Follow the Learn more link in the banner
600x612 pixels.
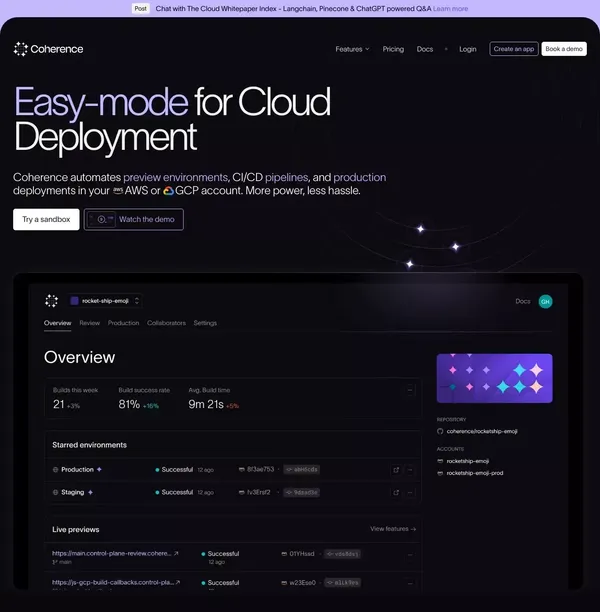[x=450, y=9]
